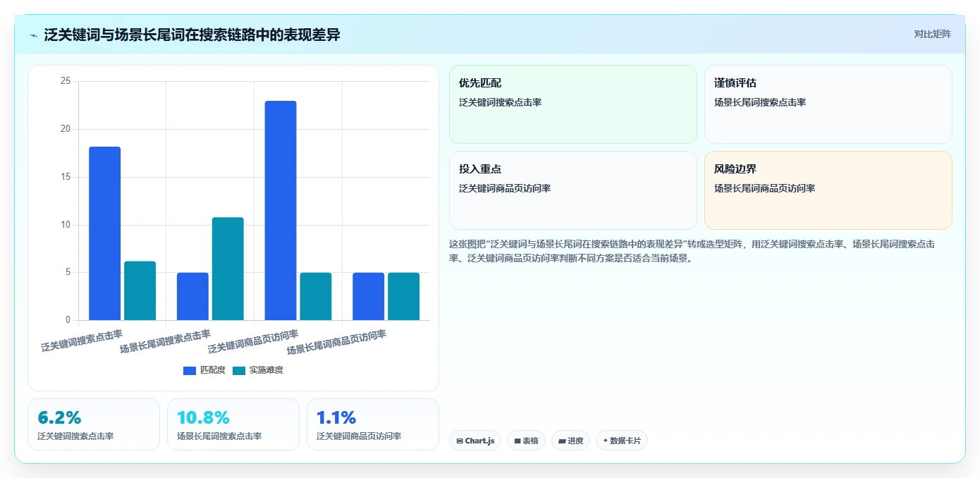Click the 6.2% value

point(59,417)
